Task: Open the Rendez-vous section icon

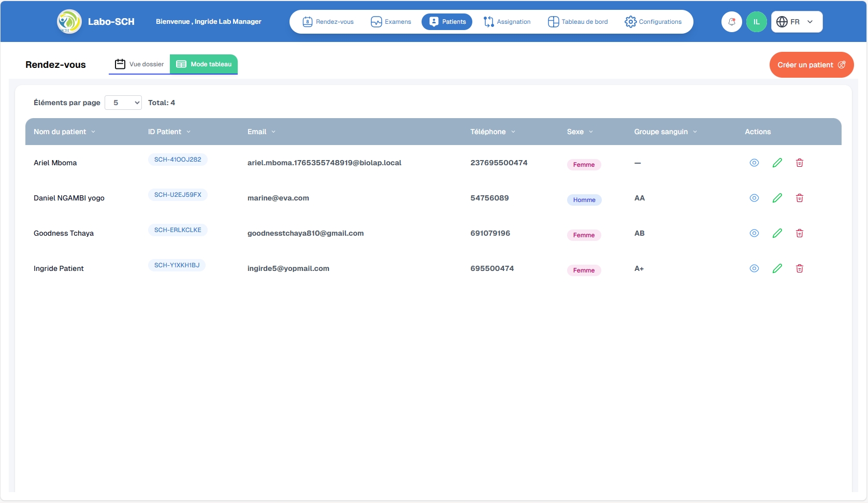Action: 308,21
